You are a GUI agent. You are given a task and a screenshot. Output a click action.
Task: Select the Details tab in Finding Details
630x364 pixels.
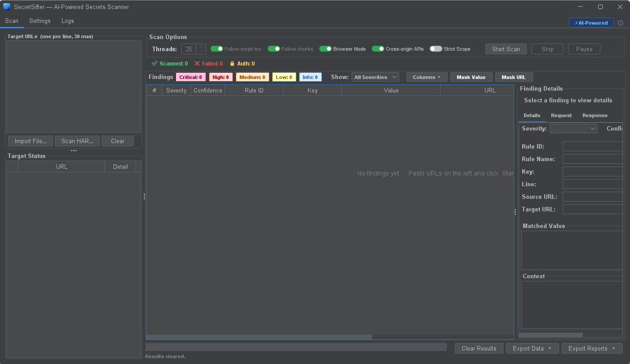[x=532, y=115]
